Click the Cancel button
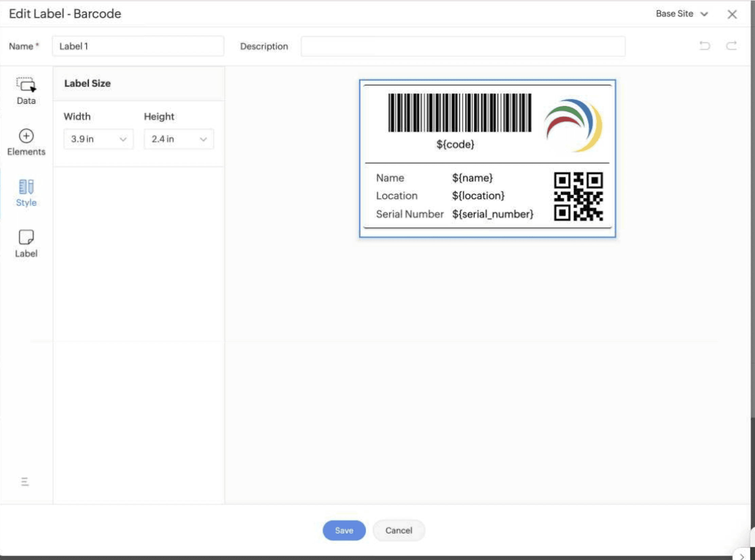This screenshot has width=755, height=560. pyautogui.click(x=399, y=530)
